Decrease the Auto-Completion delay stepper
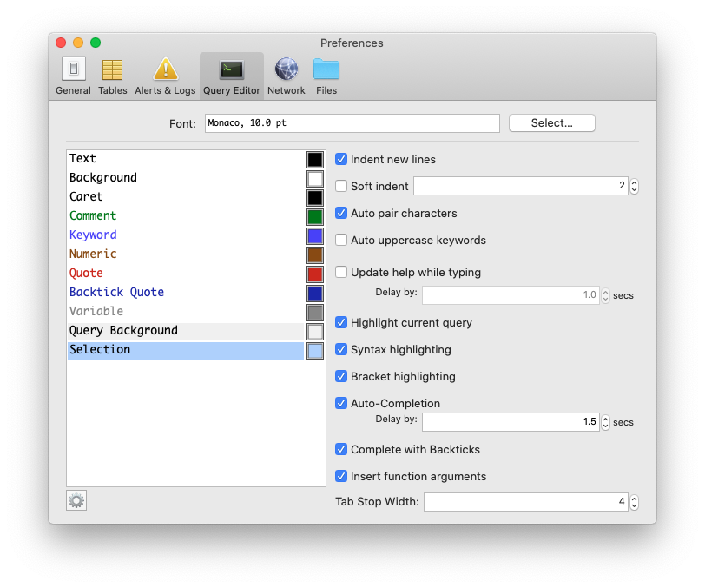Viewport: 705px width, 588px height. [605, 426]
